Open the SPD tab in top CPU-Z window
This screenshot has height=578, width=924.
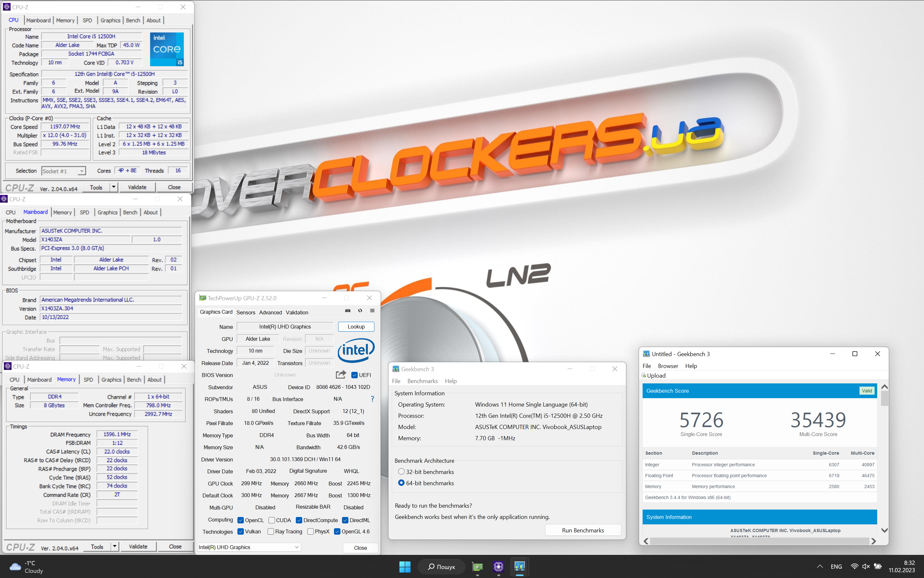click(88, 20)
